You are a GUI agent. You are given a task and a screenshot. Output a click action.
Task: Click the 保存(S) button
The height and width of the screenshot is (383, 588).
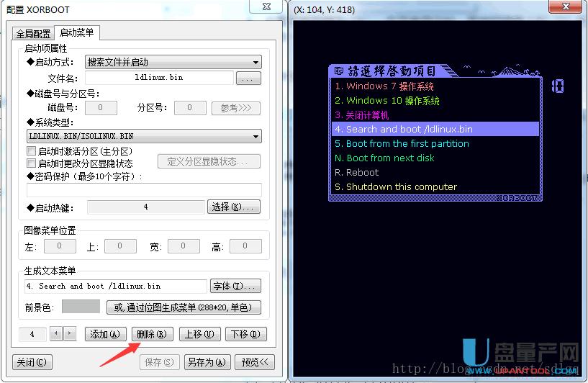[x=160, y=362]
